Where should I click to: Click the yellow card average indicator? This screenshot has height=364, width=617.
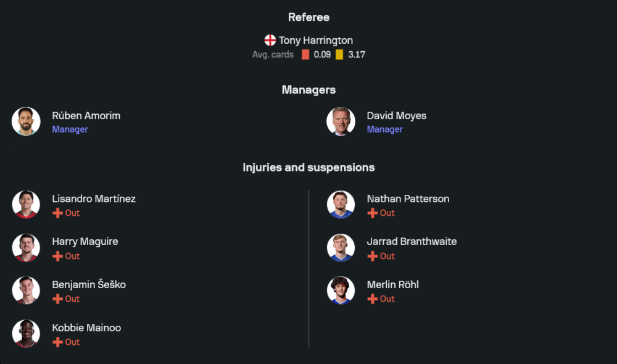339,54
